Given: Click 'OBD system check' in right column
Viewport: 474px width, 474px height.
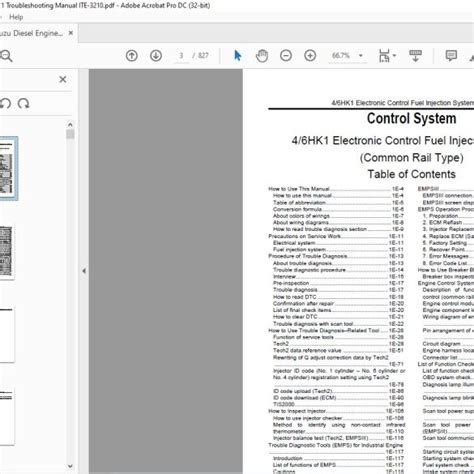Looking at the screenshot, I should pyautogui.click(x=447, y=378).
